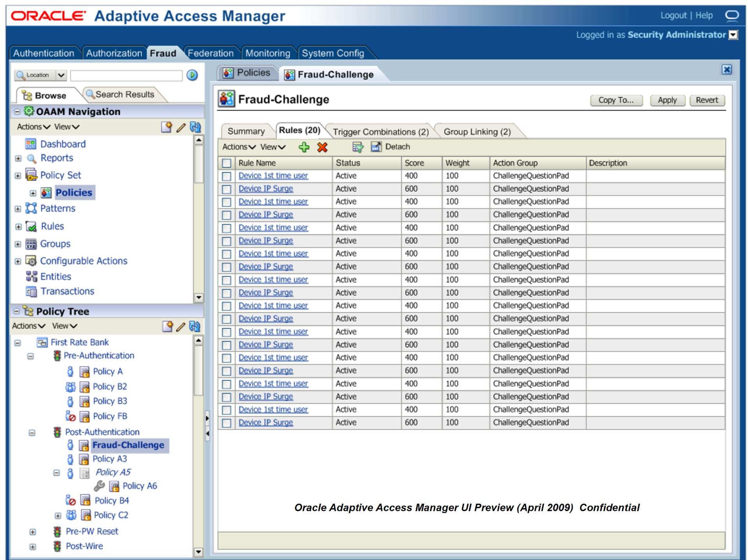Click the Revert button
This screenshot has width=748, height=560.
point(707,100)
